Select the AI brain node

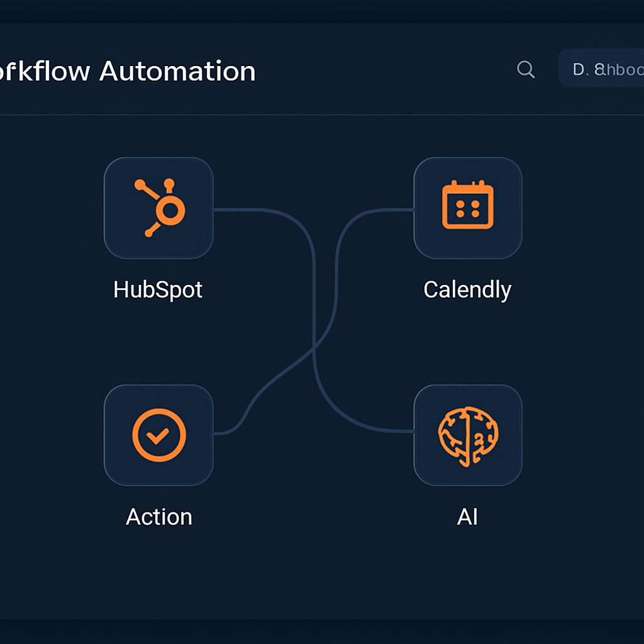pos(468,435)
